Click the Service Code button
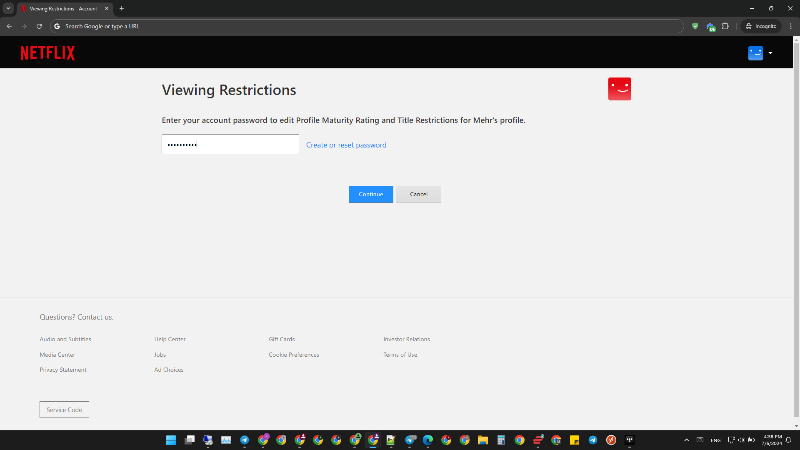Image resolution: width=800 pixels, height=450 pixels. [64, 410]
